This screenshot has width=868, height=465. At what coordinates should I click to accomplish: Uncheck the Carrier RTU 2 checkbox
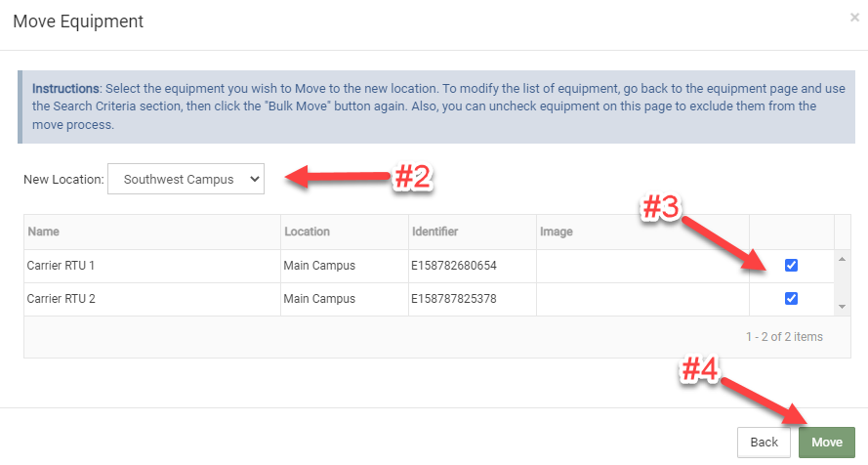791,298
